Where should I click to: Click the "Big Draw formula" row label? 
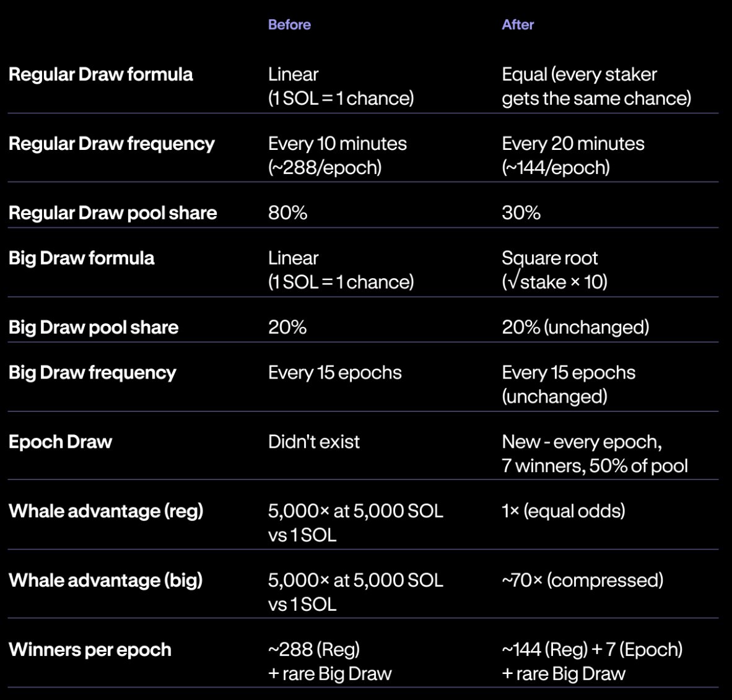tap(82, 258)
